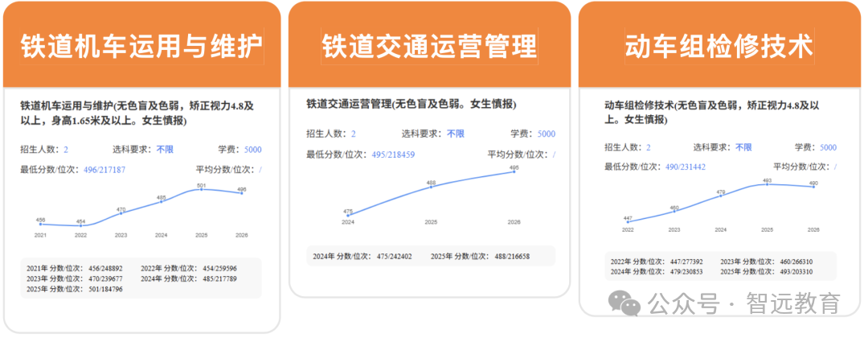Viewport: 868px width, 338px height.
Task: Click the 454 data point on 铁道机车运用与维护 chart
Action: point(81,225)
